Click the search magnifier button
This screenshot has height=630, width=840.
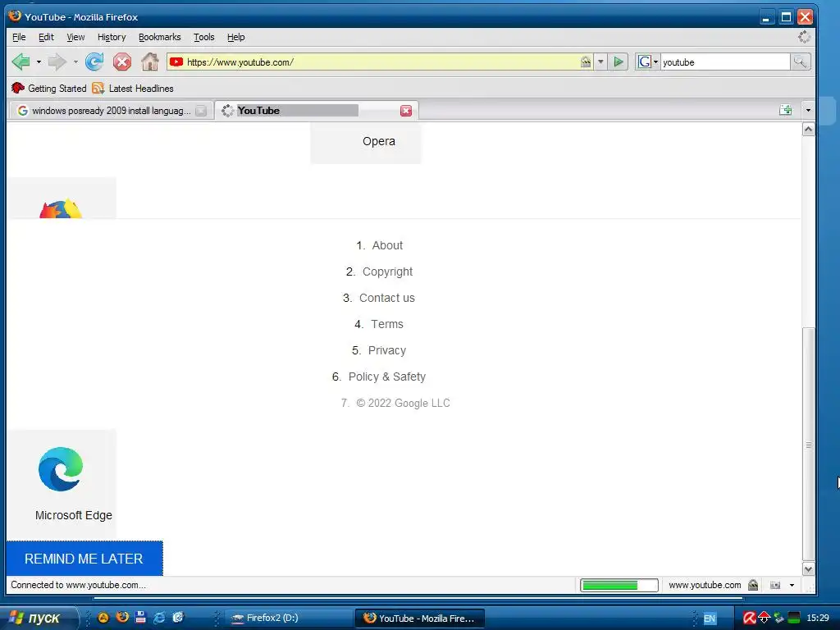(800, 62)
